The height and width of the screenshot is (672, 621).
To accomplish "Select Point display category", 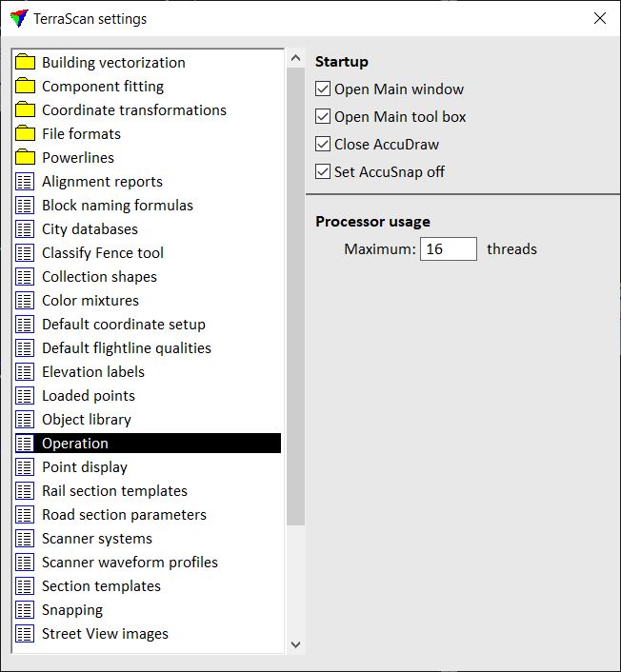I will (84, 467).
